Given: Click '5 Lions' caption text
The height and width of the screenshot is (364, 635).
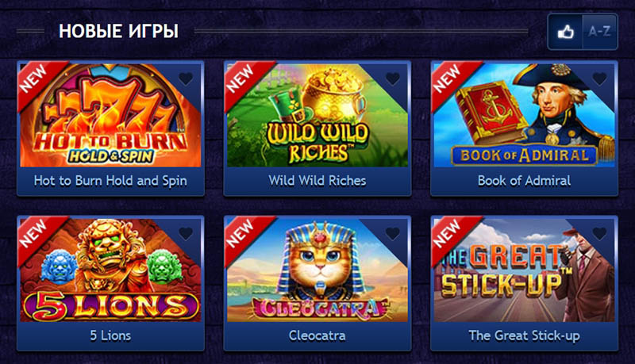Looking at the screenshot, I should (110, 335).
